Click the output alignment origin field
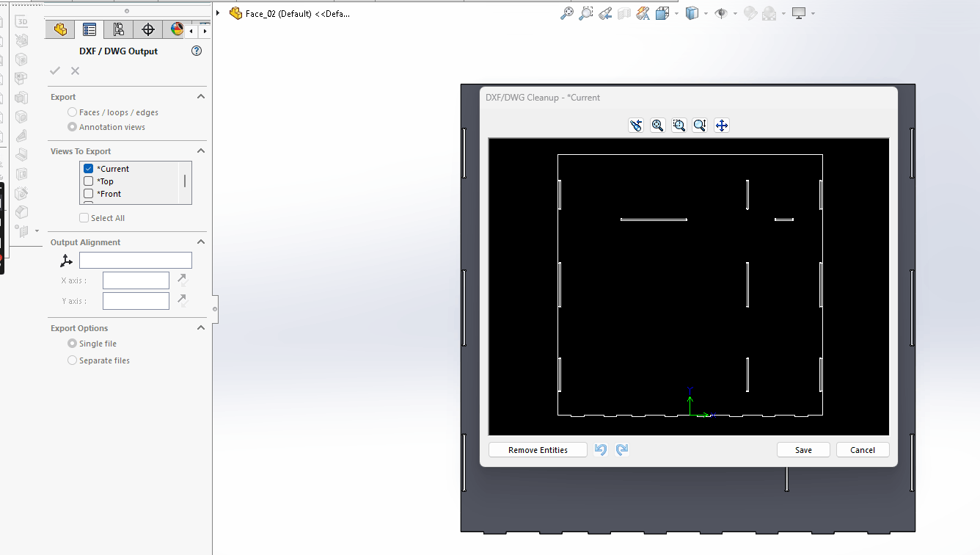This screenshot has height=555, width=980. click(x=136, y=260)
